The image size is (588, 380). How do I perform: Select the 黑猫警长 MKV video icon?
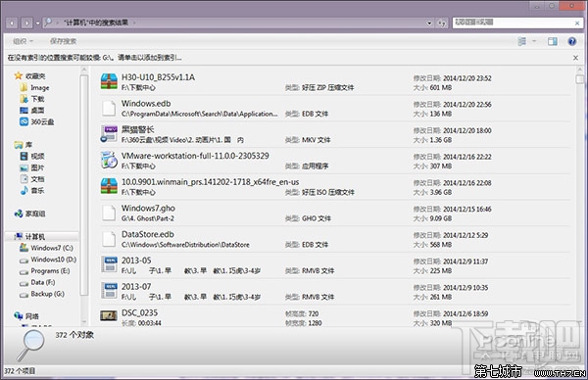coord(109,134)
